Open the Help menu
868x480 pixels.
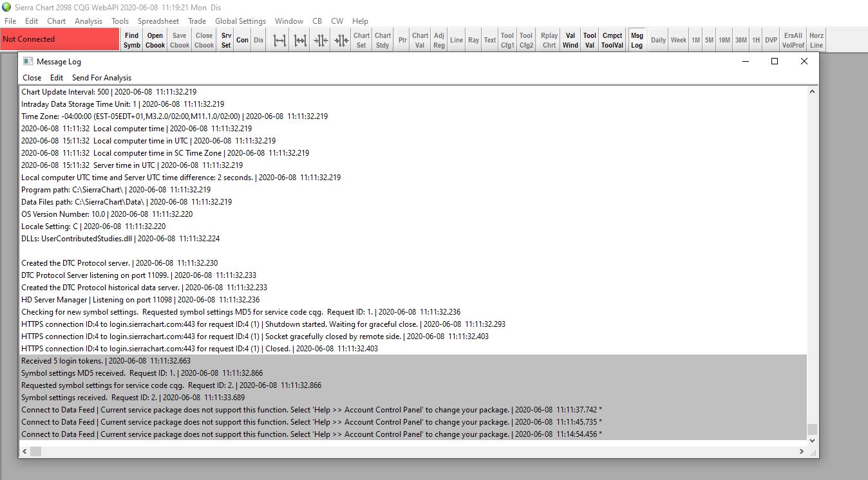coord(361,21)
